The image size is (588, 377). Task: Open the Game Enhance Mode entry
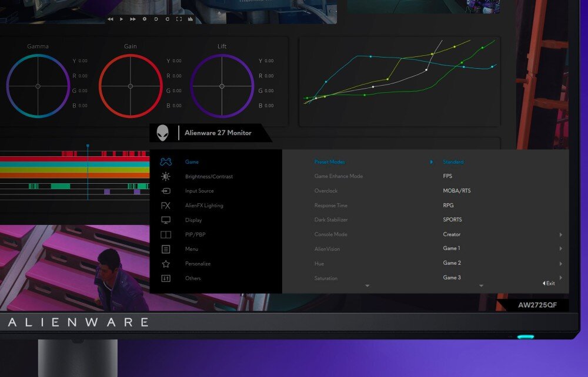point(340,176)
